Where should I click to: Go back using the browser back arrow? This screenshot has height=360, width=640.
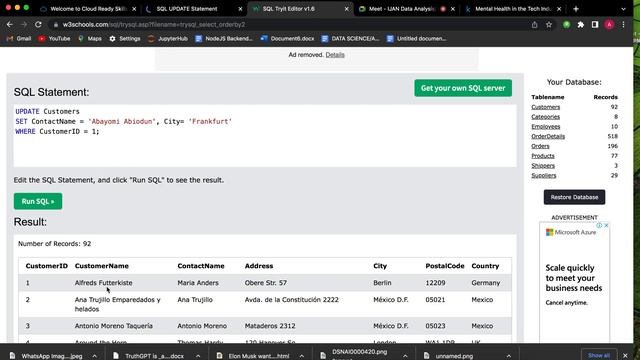(x=9, y=25)
